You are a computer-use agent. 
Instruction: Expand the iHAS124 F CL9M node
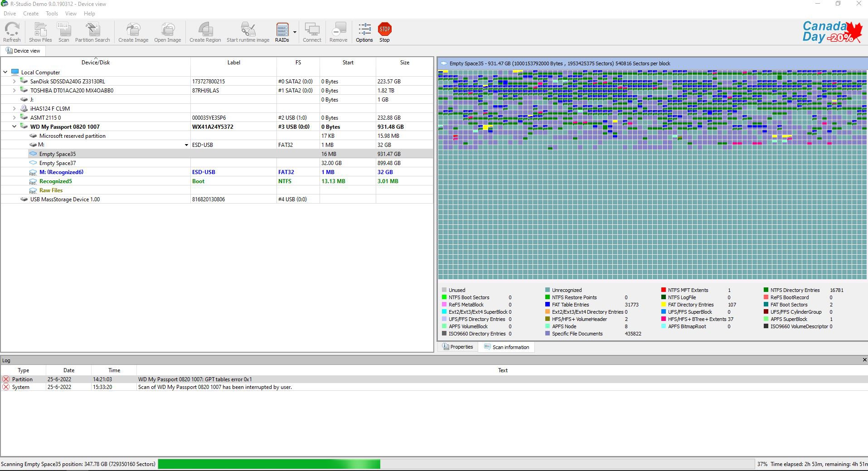click(15, 108)
